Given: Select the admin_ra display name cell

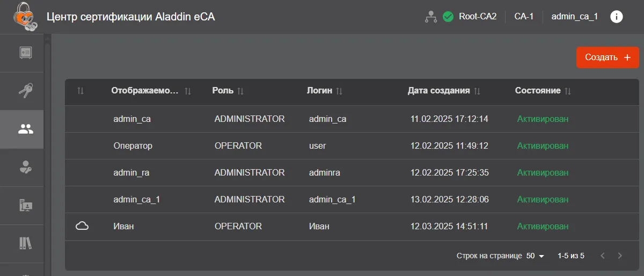Looking at the screenshot, I should pos(132,172).
